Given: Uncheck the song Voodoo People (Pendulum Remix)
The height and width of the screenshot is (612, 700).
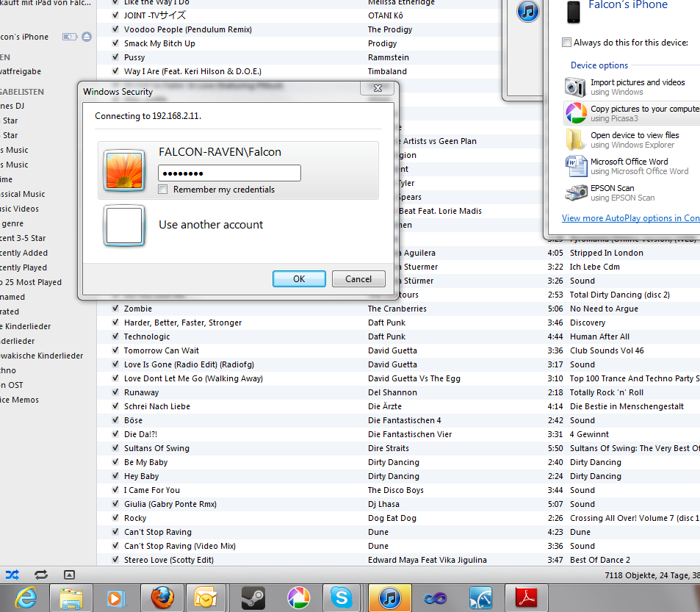Looking at the screenshot, I should [x=115, y=29].
